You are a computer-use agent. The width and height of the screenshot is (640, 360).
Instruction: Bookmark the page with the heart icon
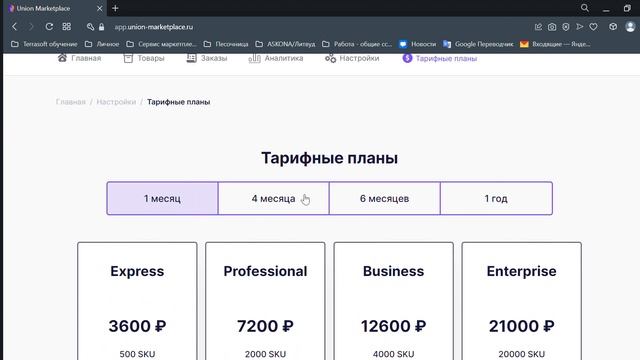(x=593, y=27)
